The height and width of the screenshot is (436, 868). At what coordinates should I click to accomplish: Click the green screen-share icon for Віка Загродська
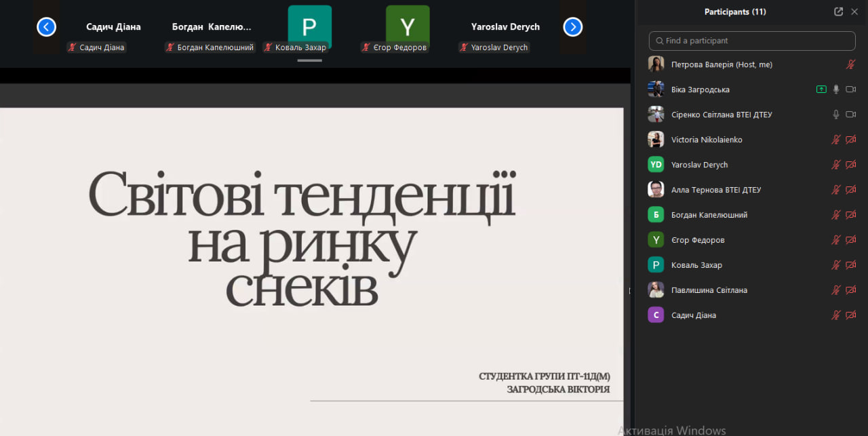(x=821, y=90)
